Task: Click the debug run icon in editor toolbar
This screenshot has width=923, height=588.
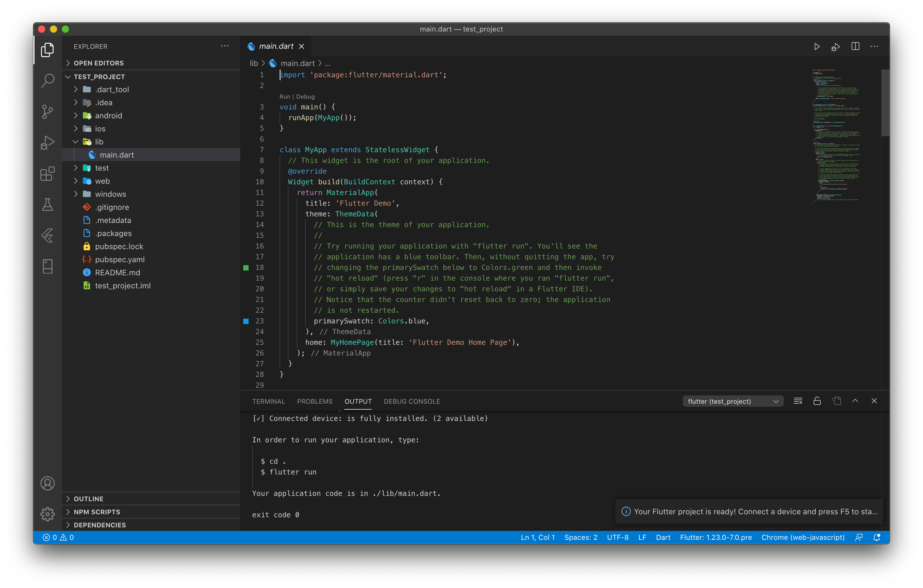Action: point(836,46)
